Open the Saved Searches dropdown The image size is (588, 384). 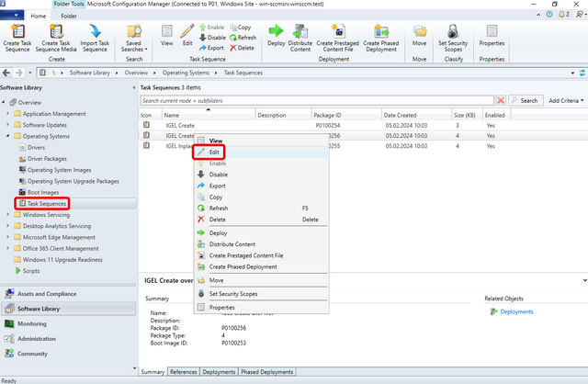pos(135,39)
